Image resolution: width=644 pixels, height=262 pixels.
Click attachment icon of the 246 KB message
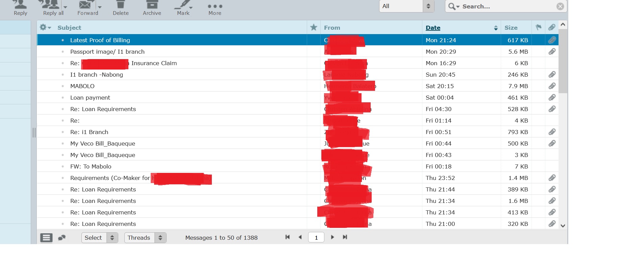click(x=552, y=74)
